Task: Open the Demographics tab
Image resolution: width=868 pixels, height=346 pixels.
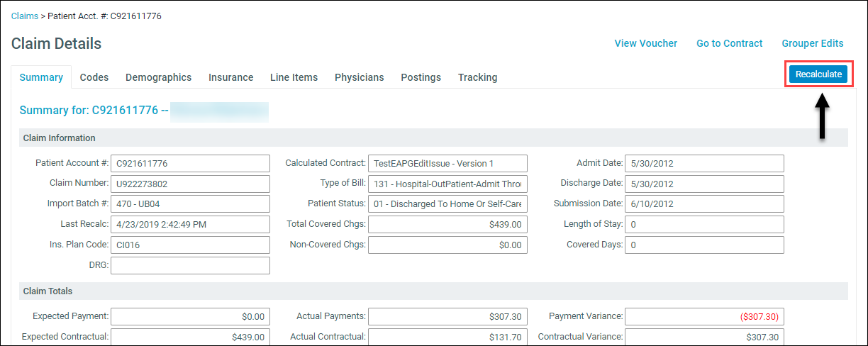Action: point(159,77)
